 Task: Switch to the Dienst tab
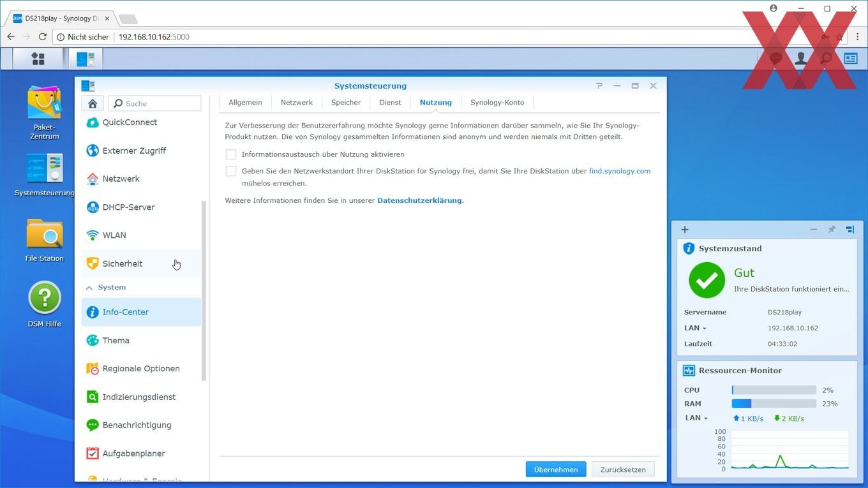(x=390, y=102)
